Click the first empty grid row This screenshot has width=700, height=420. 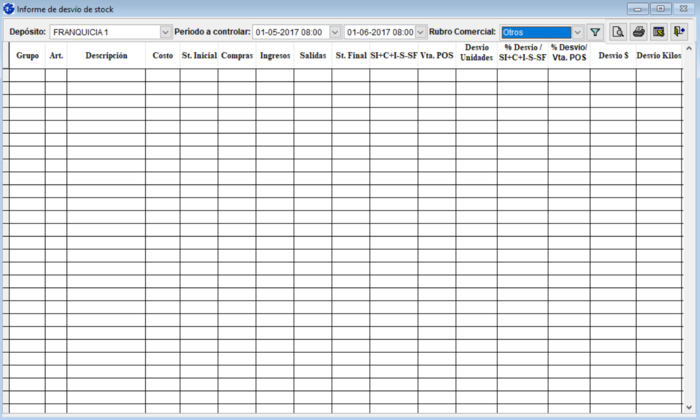[300, 75]
